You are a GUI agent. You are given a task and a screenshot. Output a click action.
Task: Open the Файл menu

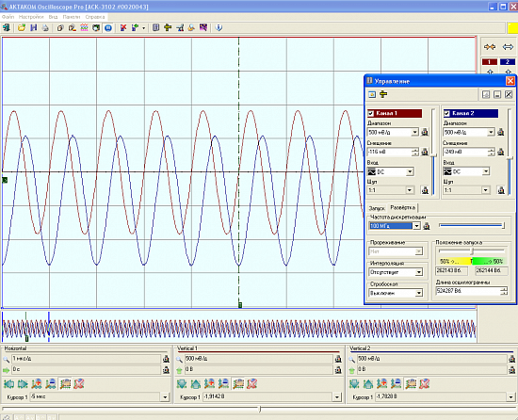tap(8, 17)
